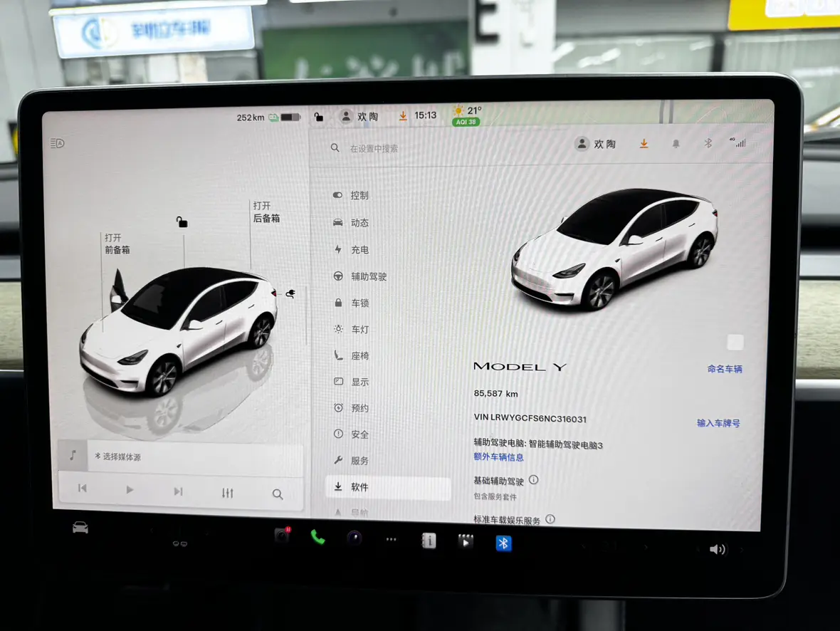The height and width of the screenshot is (631, 840).
Task: Open dashcam app with red badge
Action: coord(282,536)
